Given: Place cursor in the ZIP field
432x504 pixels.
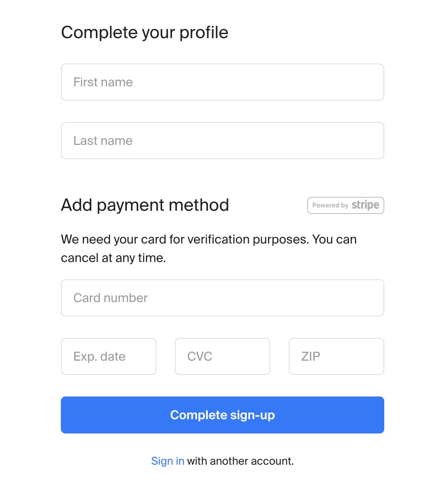Looking at the screenshot, I should click(336, 356).
